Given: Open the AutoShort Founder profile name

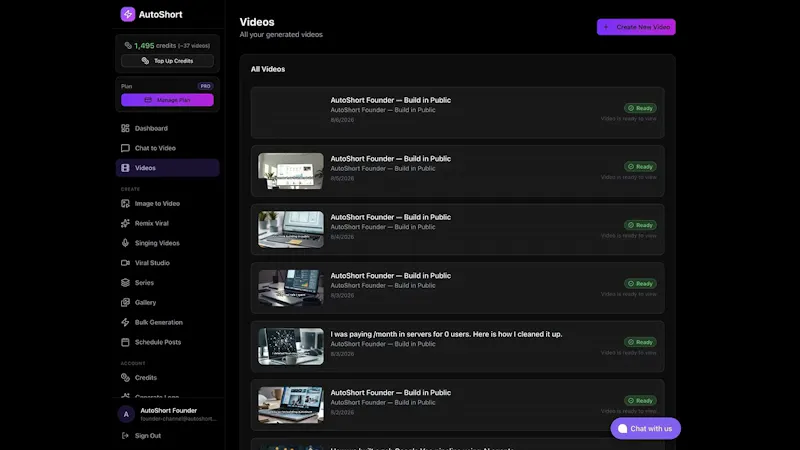Looking at the screenshot, I should coord(168,410).
